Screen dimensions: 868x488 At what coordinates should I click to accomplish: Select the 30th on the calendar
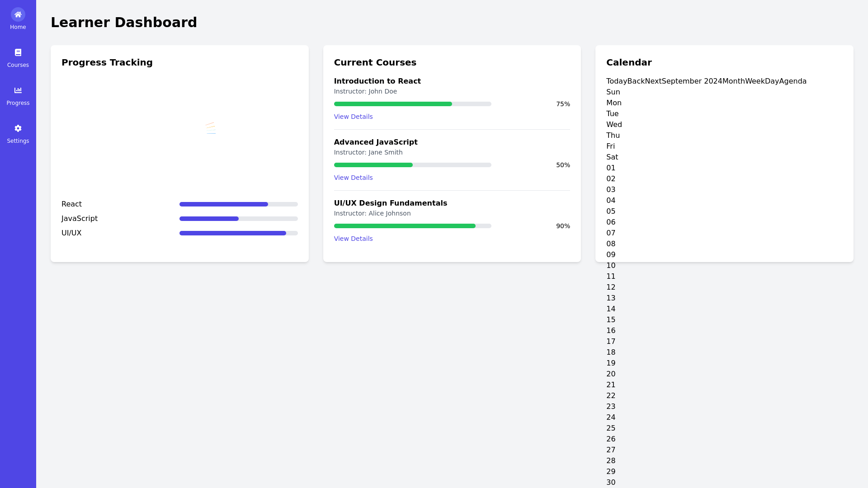[611, 482]
